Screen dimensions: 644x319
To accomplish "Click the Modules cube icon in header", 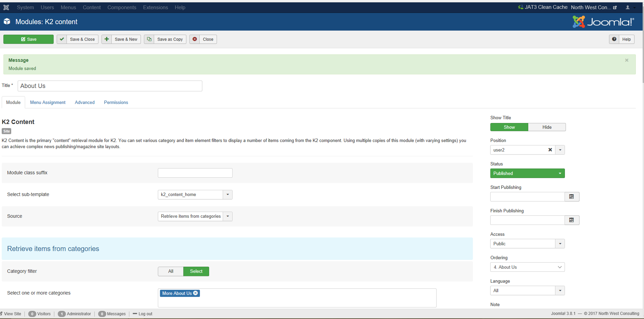I will coord(7,22).
